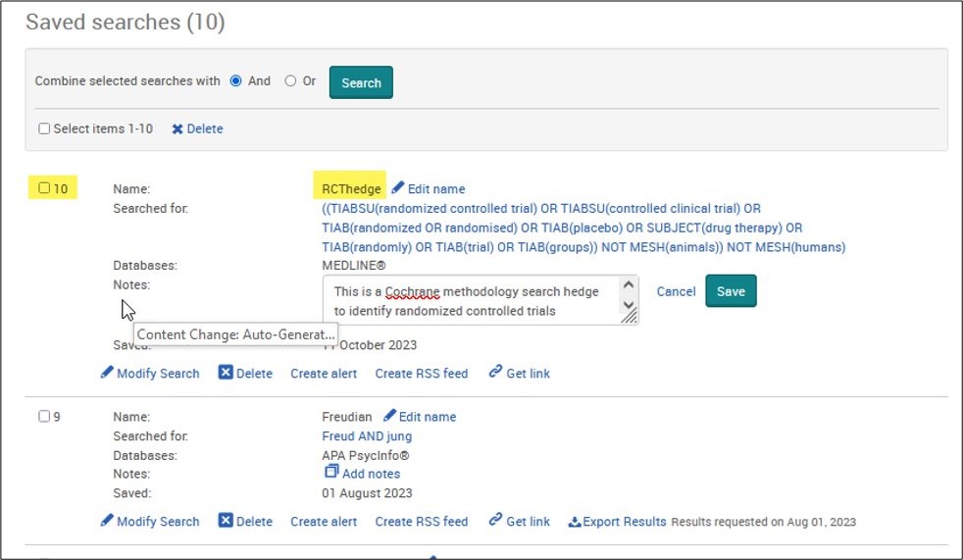Check the Select items 1-10 box
Viewport: 963px width, 560px height.
click(44, 128)
